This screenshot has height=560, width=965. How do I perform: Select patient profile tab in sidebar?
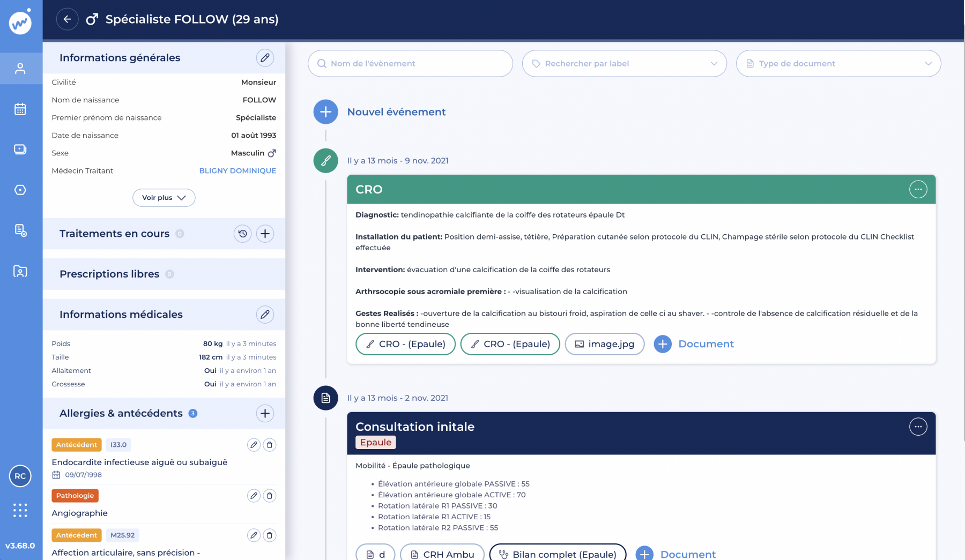point(20,69)
